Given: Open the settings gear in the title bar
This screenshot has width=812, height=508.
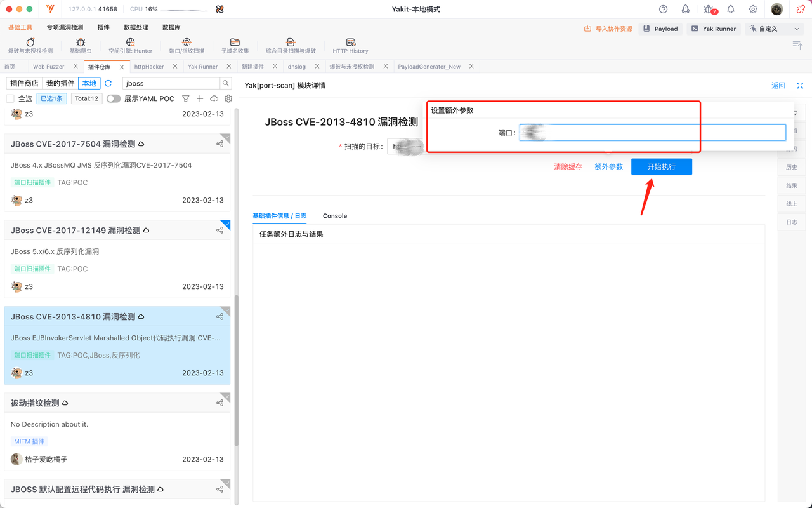Looking at the screenshot, I should coord(753,10).
